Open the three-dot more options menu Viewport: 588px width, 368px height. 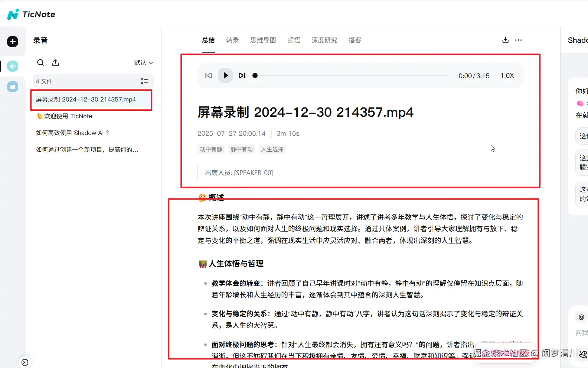tap(519, 40)
